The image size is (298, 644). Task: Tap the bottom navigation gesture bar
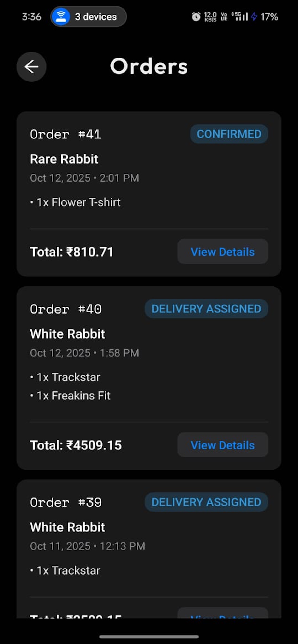pos(149,637)
